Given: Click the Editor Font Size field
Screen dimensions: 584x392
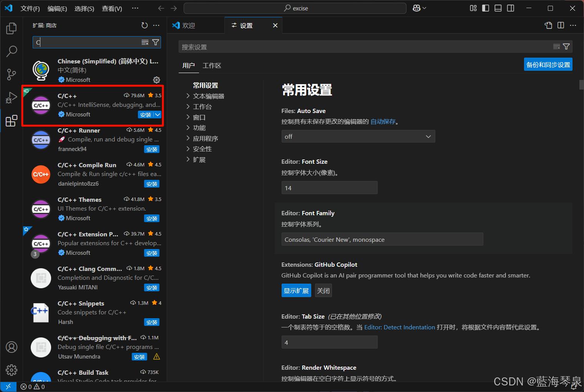Looking at the screenshot, I should pyautogui.click(x=329, y=188).
